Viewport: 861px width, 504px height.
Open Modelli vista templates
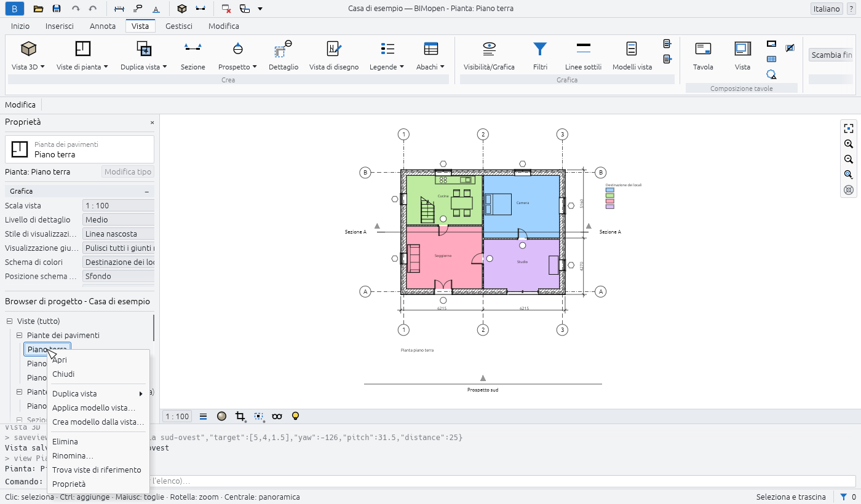[632, 56]
